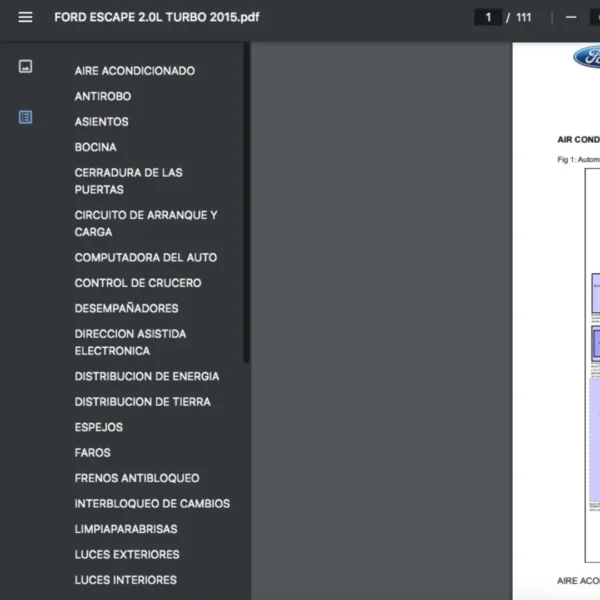Viewport: 600px width, 600px height.
Task: Click the Ford logo on the page
Action: [x=586, y=57]
